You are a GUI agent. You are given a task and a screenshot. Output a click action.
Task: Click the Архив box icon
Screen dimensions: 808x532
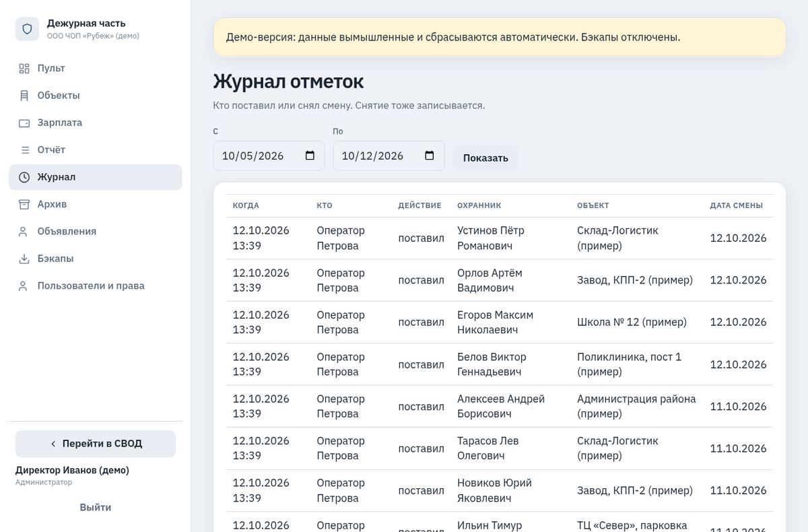(x=24, y=204)
